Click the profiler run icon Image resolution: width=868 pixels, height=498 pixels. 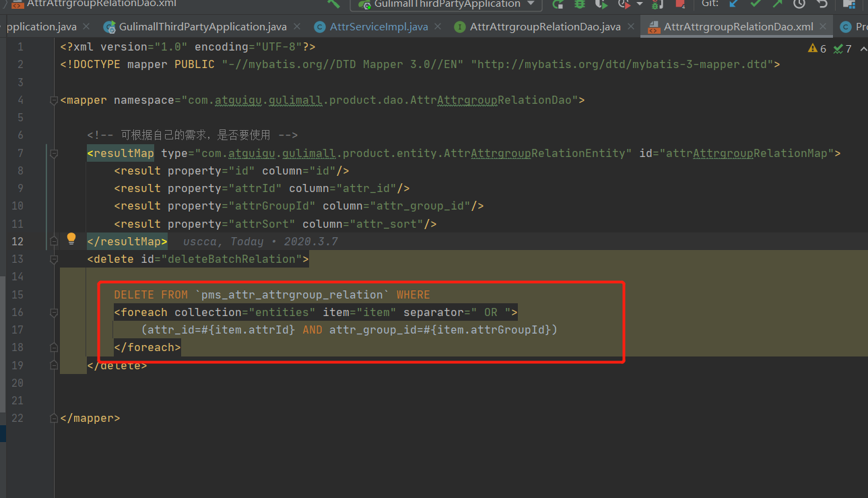pos(626,3)
